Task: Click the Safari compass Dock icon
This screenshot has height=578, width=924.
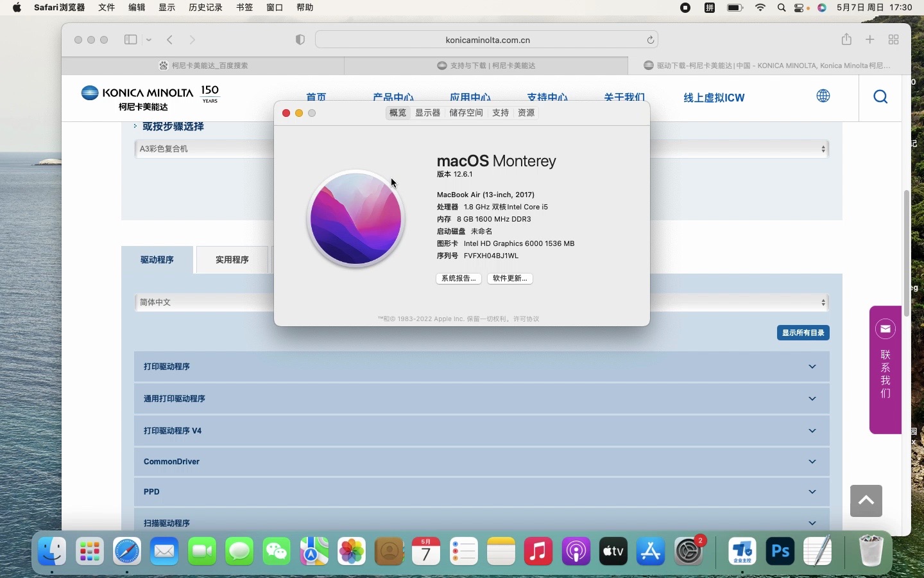Action: [x=127, y=551]
